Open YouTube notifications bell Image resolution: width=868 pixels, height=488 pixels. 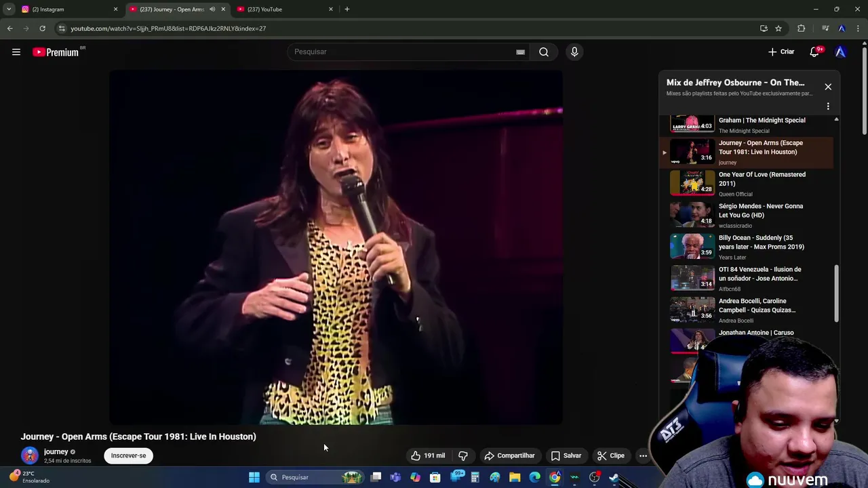814,52
